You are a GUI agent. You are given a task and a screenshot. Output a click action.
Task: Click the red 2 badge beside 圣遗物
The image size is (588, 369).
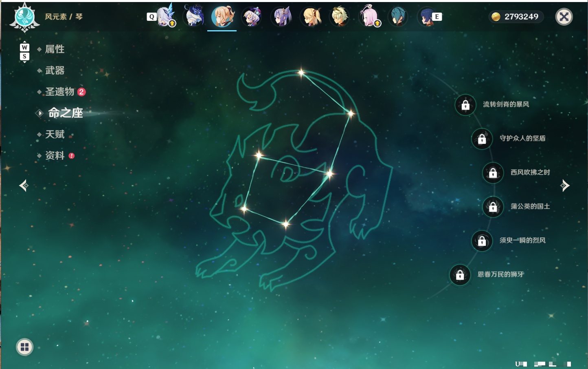81,92
